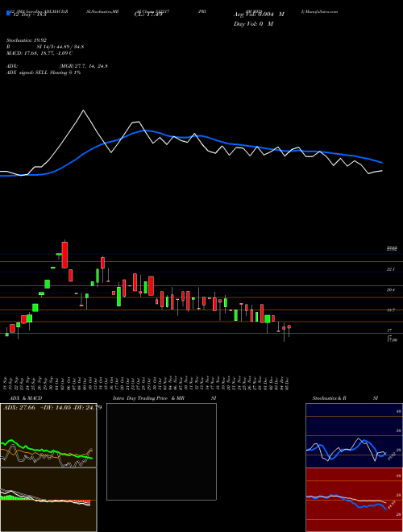Click the blue 12 Day SMA legend square

click(8, 13)
